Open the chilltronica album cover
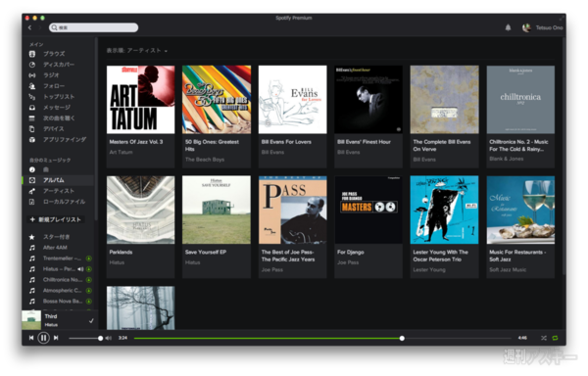588x376 pixels. tap(520, 100)
